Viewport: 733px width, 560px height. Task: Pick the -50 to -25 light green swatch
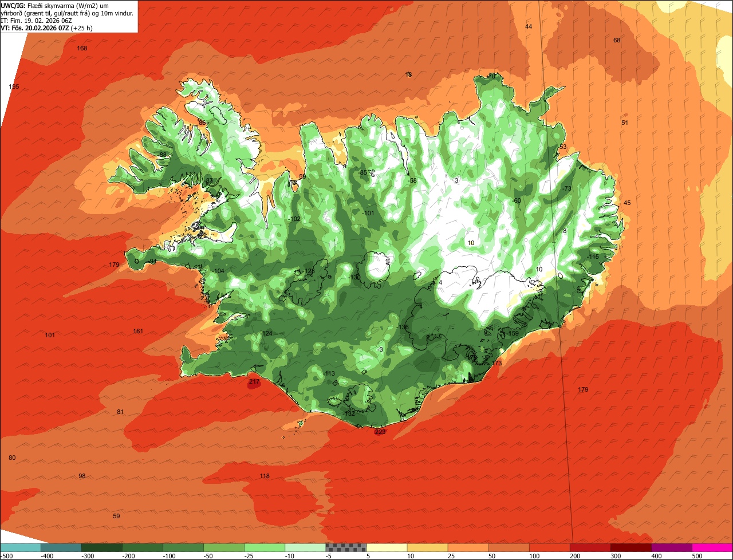point(224,547)
